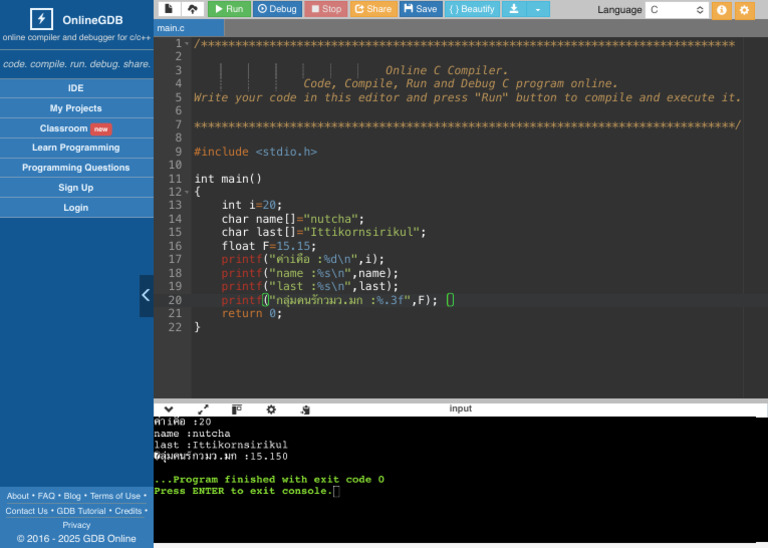This screenshot has width=768, height=548.
Task: Open editor settings gear icon
Action: click(x=744, y=10)
